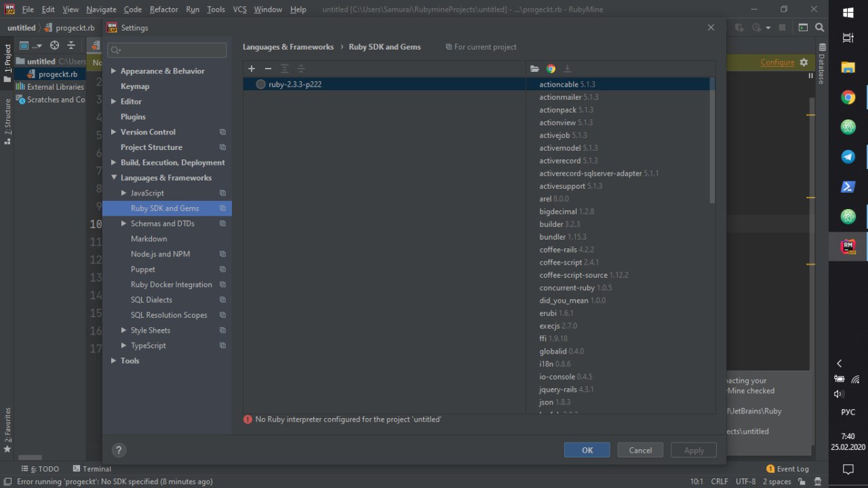Select Node.js and NPM settings item
This screenshot has width=868, height=488.
pos(160,254)
